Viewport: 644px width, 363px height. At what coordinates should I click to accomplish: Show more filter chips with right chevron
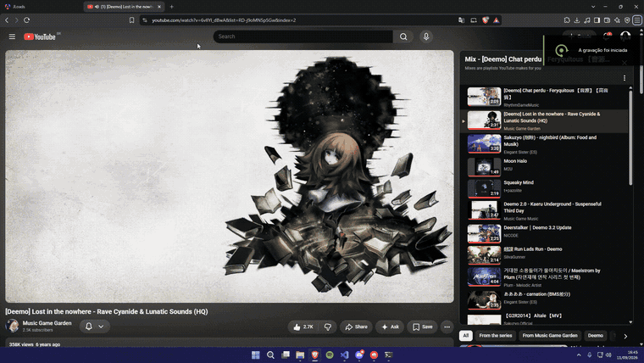pyautogui.click(x=625, y=336)
